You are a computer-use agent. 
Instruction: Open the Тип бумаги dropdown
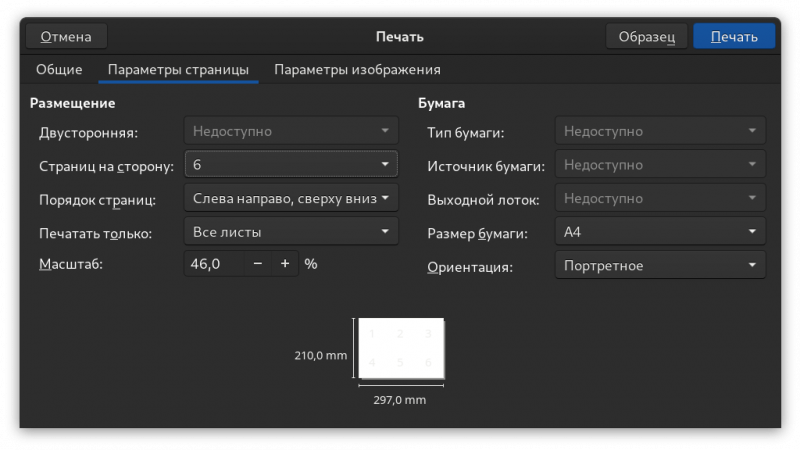tap(660, 131)
